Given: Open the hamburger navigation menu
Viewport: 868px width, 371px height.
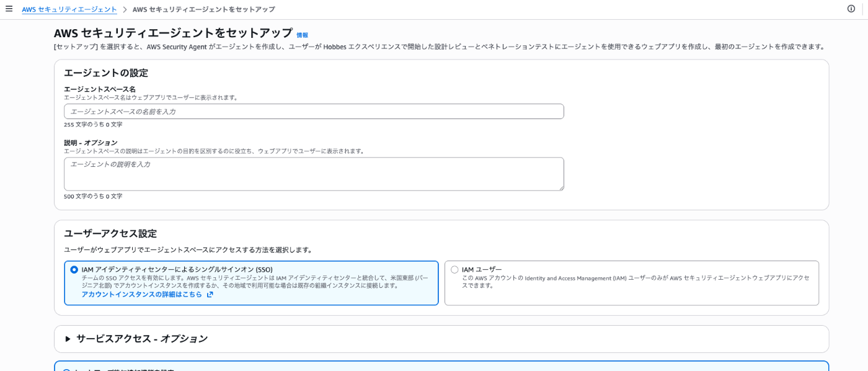Looking at the screenshot, I should pyautogui.click(x=9, y=9).
